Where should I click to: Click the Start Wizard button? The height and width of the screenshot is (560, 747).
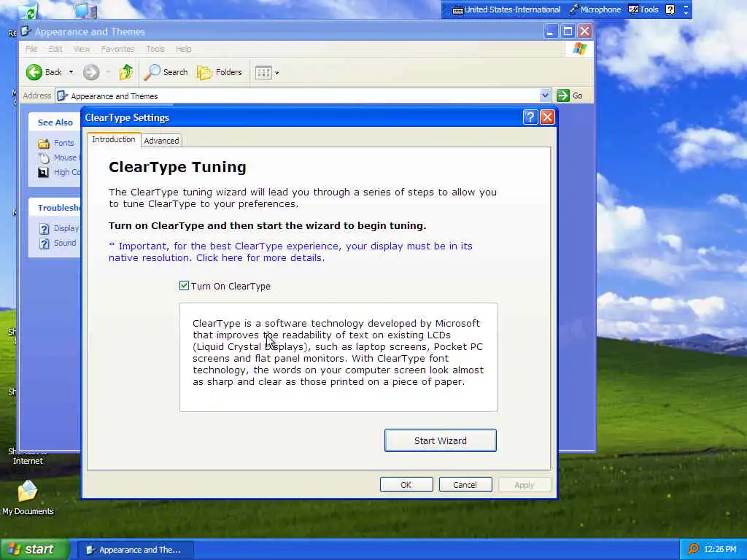pos(440,440)
